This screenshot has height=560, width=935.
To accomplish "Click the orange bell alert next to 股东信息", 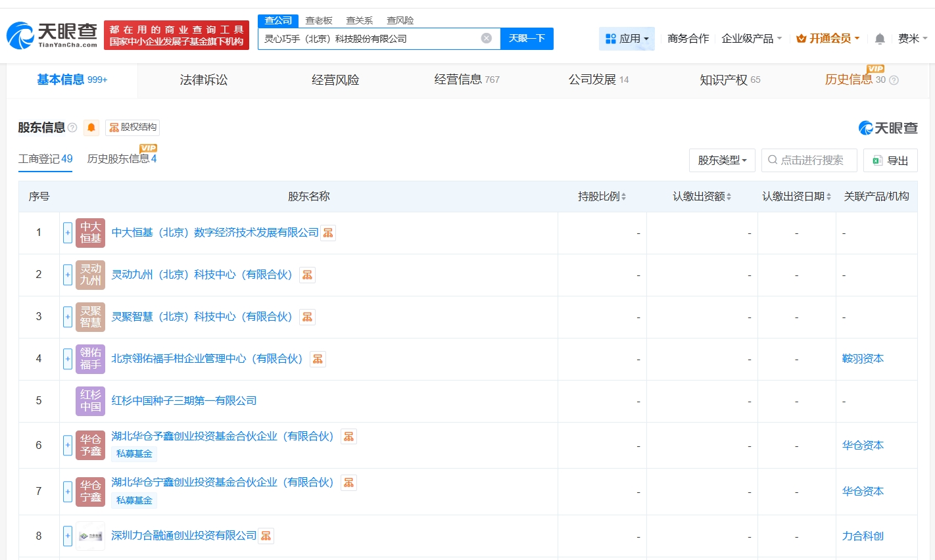I will tap(91, 128).
